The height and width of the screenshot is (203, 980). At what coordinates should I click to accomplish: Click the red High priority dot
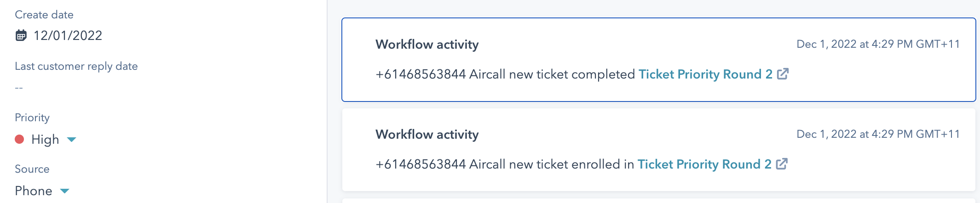[x=19, y=139]
